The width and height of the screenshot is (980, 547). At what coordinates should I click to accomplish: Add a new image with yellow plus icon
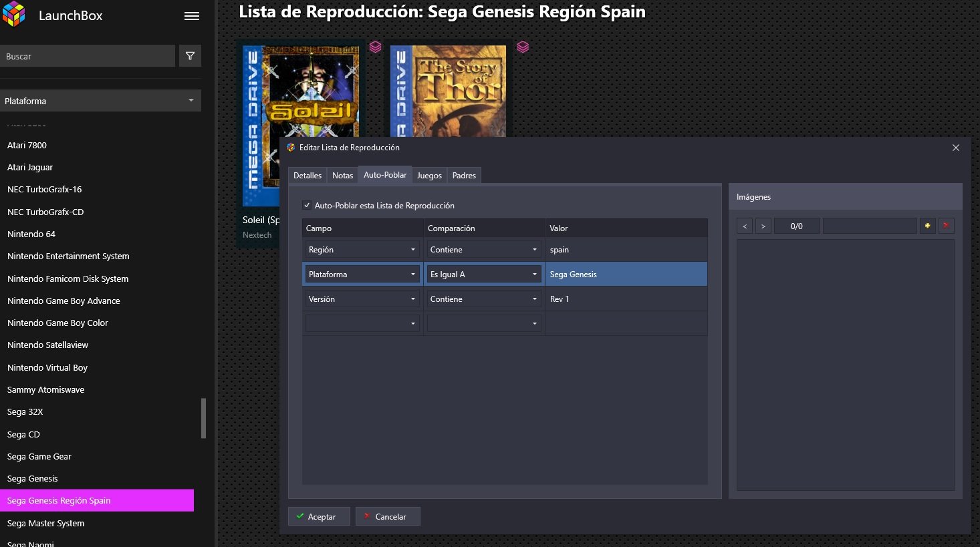(927, 226)
